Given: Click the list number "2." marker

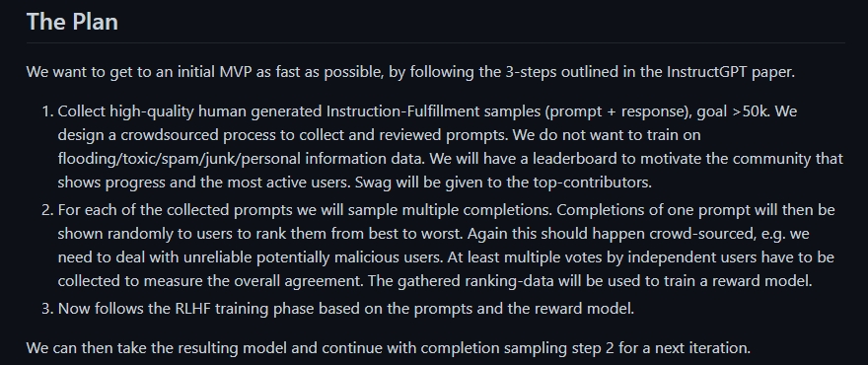Looking at the screenshot, I should (47, 210).
